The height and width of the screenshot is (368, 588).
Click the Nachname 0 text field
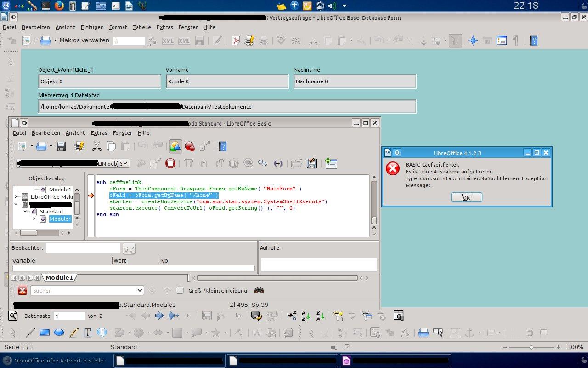click(355, 81)
